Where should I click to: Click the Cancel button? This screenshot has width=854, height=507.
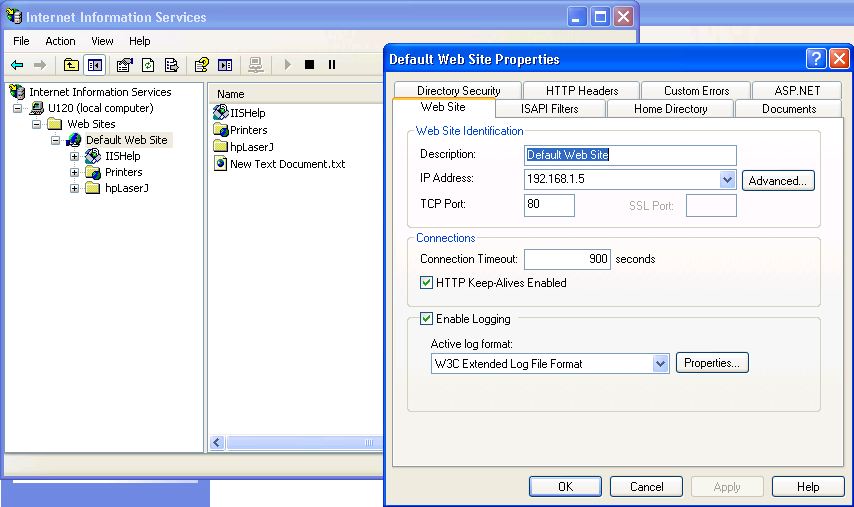[646, 486]
